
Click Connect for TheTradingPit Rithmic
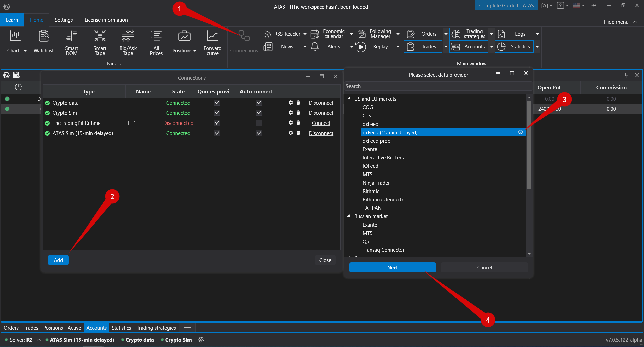coord(321,123)
